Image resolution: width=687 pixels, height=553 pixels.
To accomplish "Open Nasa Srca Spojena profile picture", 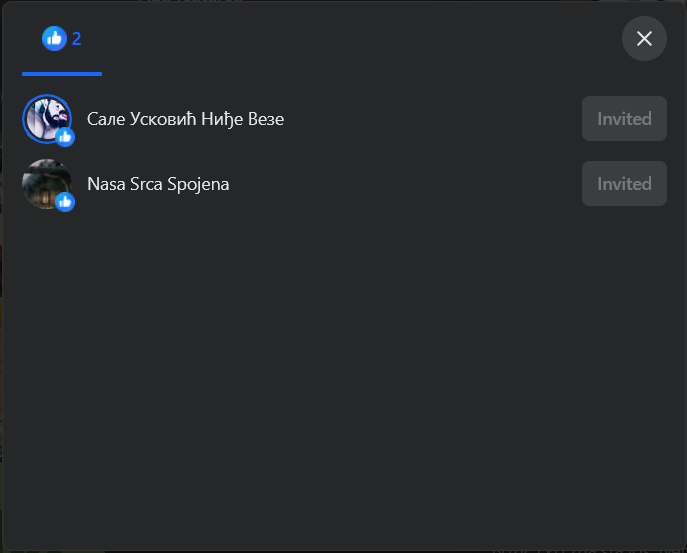I will pos(47,184).
